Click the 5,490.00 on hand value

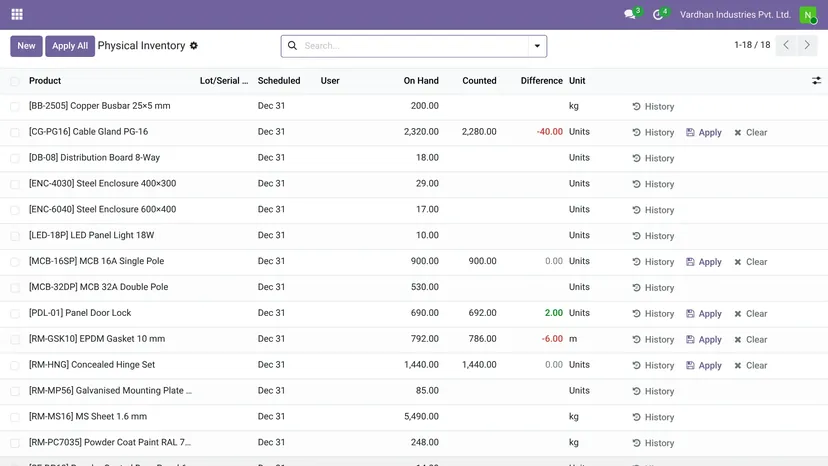[421, 416]
